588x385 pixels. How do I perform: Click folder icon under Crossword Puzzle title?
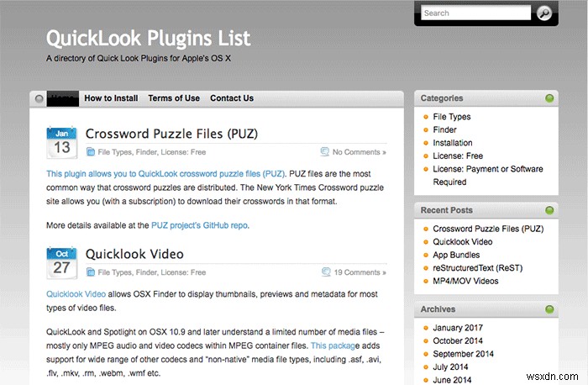point(91,152)
